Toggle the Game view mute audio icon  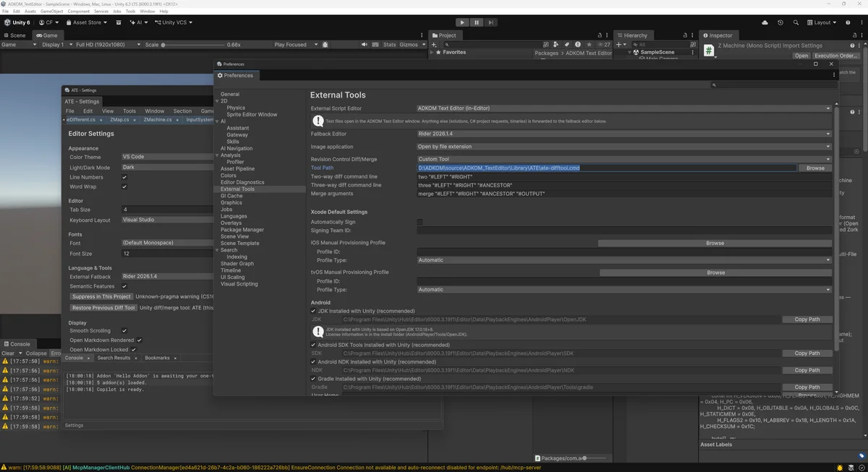coord(365,45)
